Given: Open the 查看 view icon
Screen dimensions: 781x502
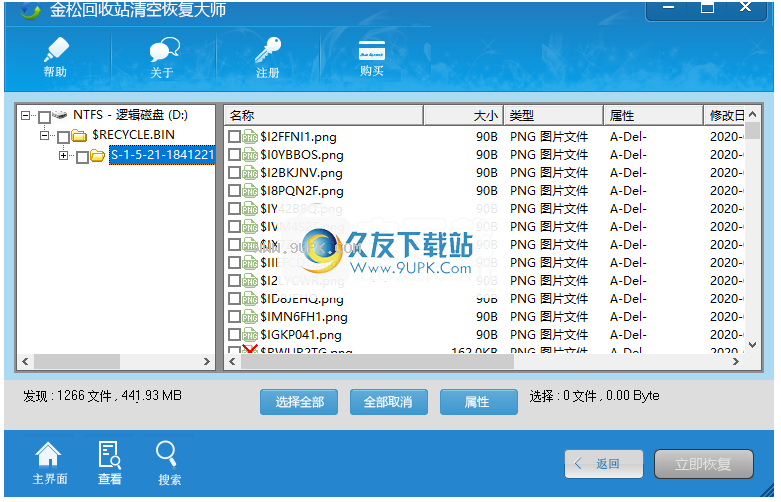Looking at the screenshot, I should click(110, 463).
